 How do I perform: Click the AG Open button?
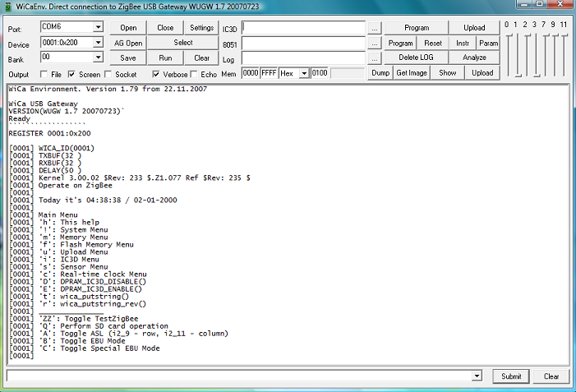(x=128, y=44)
